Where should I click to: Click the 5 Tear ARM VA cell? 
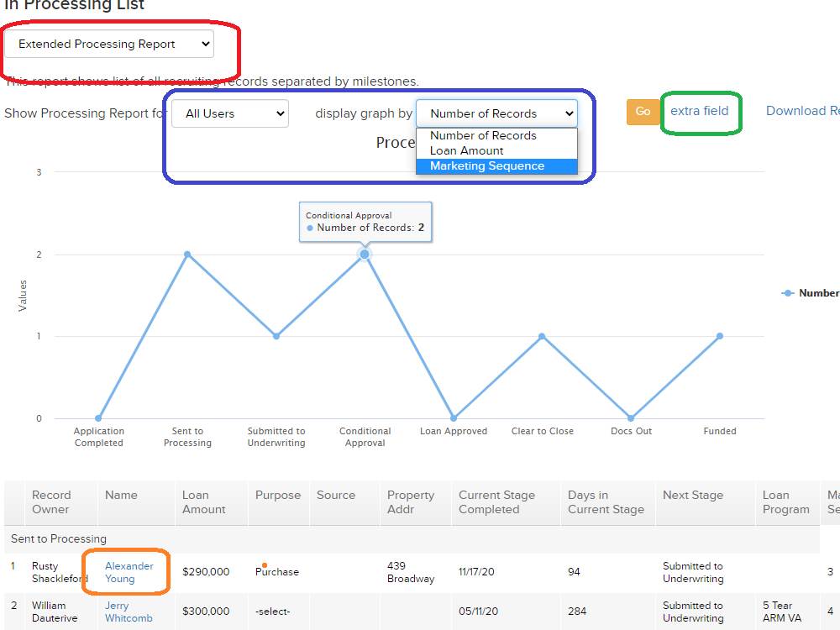tap(782, 612)
